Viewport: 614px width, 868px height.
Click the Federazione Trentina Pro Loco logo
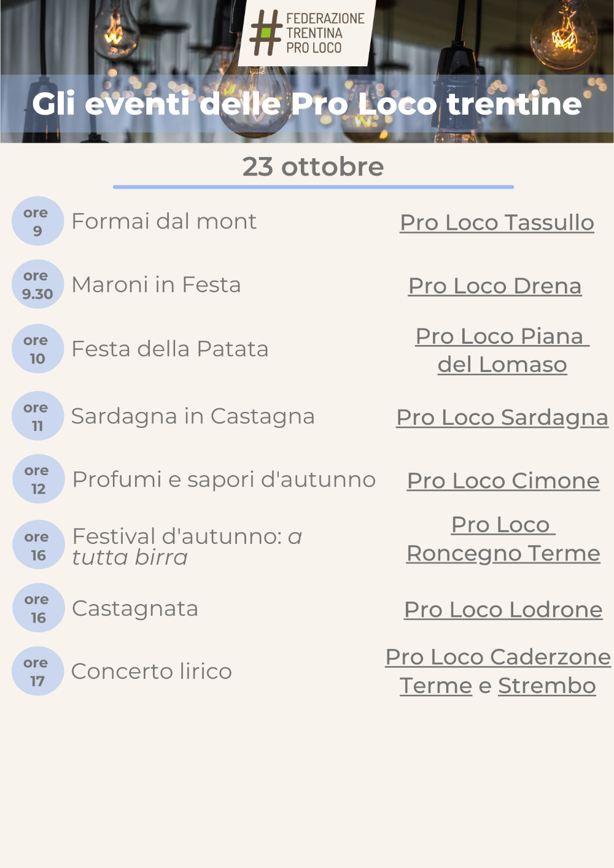tap(307, 33)
